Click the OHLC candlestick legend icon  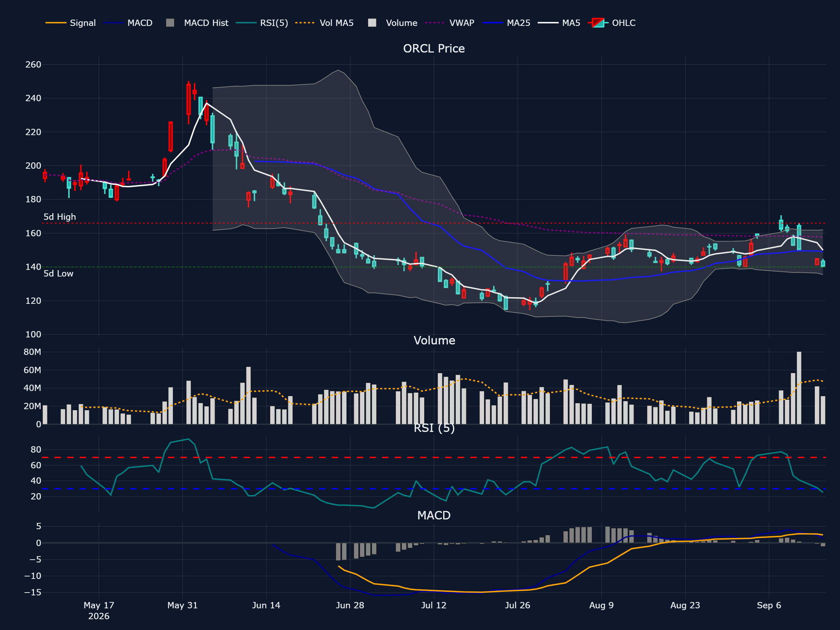(x=598, y=23)
